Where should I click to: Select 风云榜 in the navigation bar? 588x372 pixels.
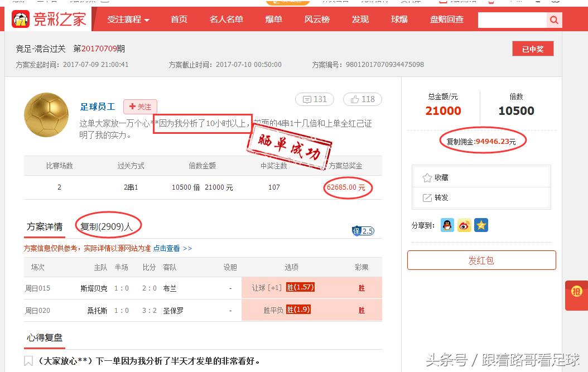coord(317,19)
